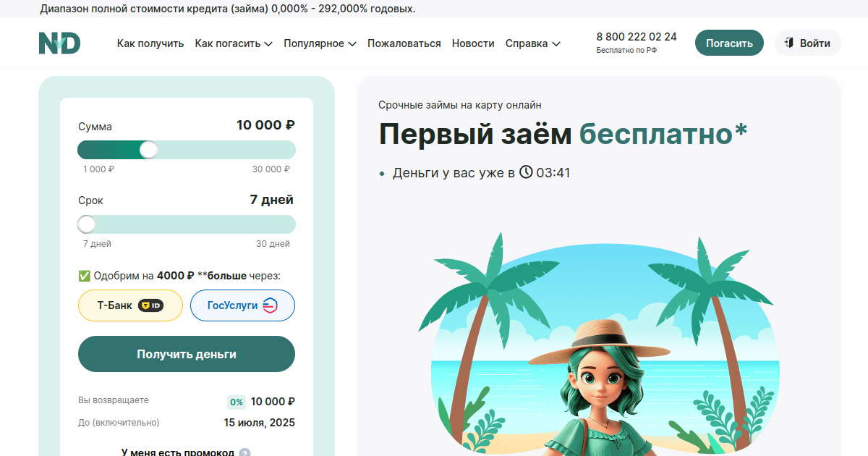
Task: Click the question mark help icon near промокод
Action: coord(244,453)
